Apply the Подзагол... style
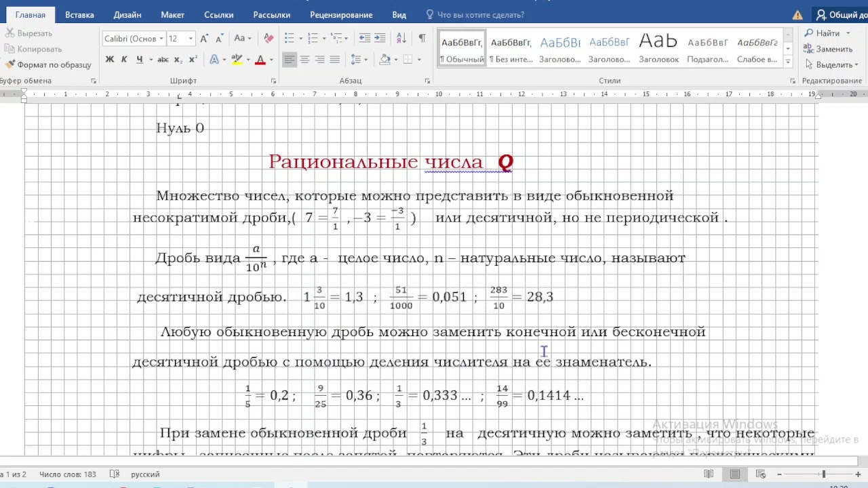868x488 pixels. pos(707,49)
